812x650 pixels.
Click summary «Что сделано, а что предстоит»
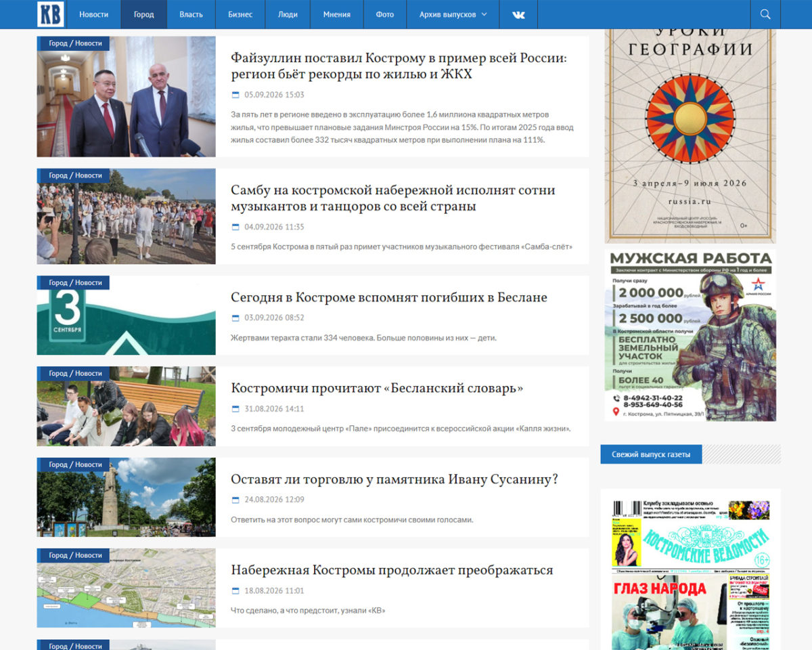pyautogui.click(x=308, y=611)
